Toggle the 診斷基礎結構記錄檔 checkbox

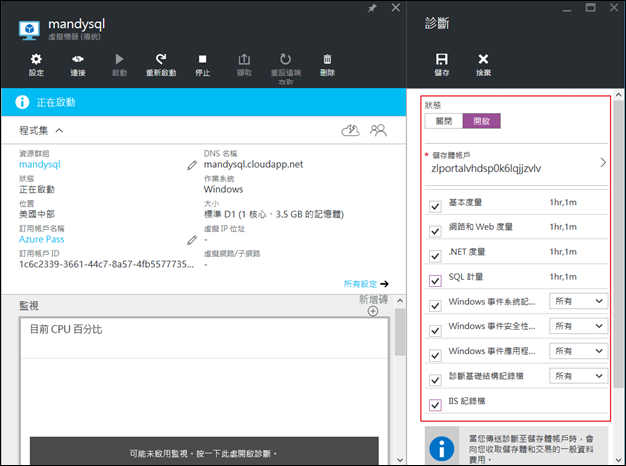click(435, 380)
